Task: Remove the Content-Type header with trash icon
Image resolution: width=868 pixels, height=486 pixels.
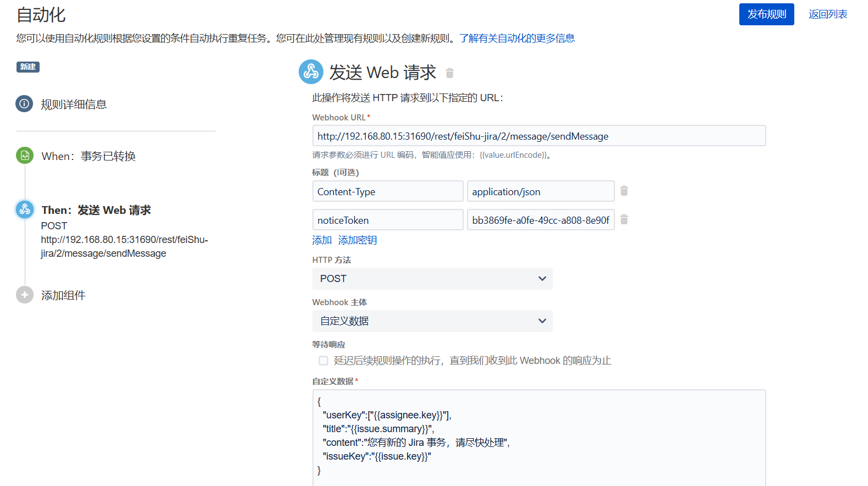Action: tap(624, 191)
